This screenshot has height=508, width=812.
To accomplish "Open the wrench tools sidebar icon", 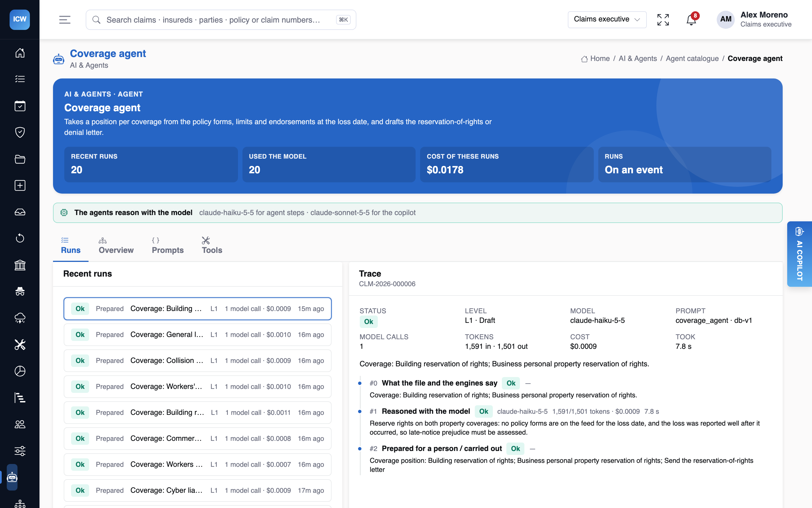I will (20, 344).
